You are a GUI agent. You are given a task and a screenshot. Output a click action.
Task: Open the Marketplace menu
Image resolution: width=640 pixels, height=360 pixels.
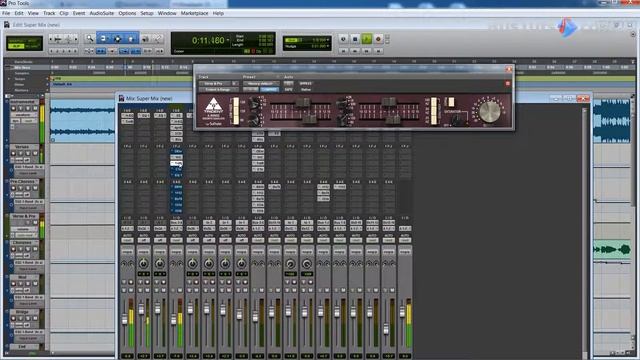(194, 13)
